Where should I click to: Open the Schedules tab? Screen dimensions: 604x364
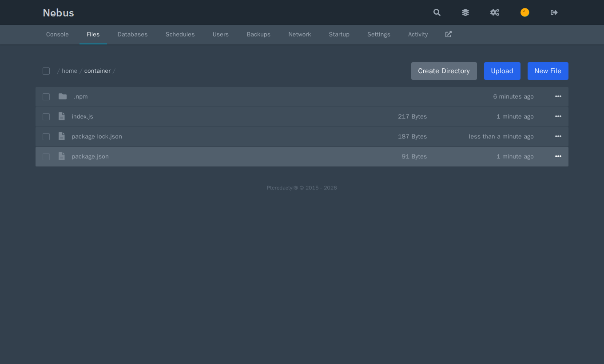tap(180, 35)
